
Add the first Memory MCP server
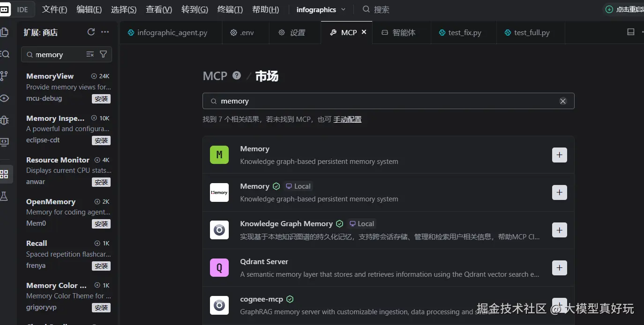(x=560, y=155)
